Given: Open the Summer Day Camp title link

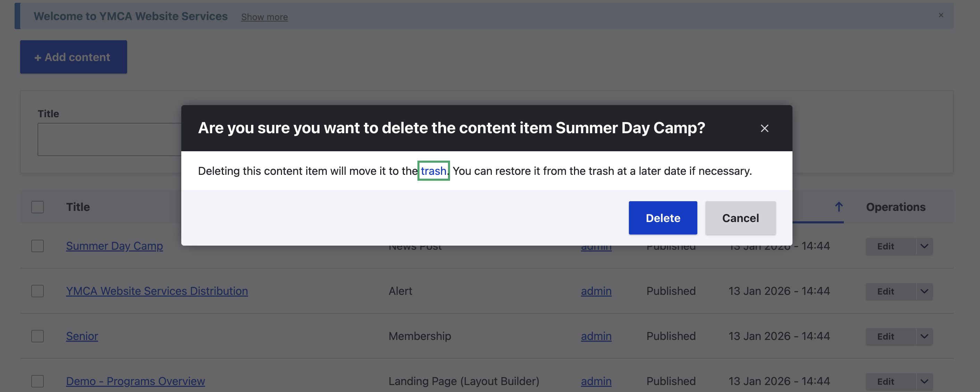Looking at the screenshot, I should point(114,246).
